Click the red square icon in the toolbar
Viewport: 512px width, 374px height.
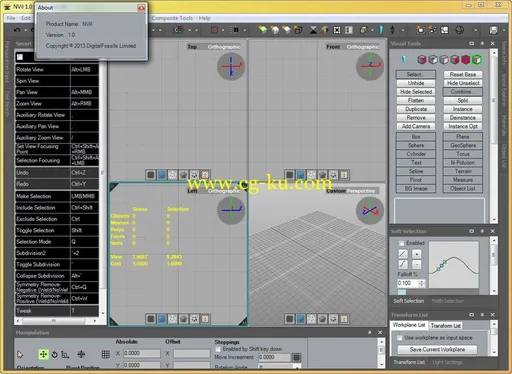click(214, 30)
